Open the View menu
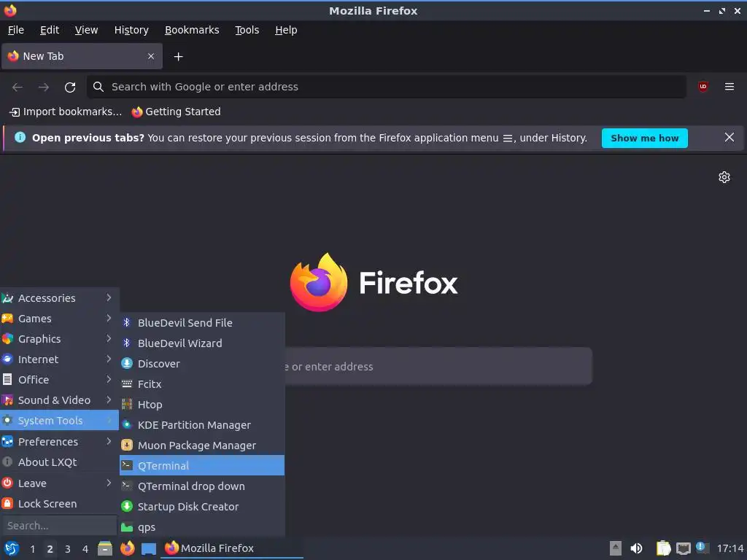The image size is (747, 560). pos(86,30)
